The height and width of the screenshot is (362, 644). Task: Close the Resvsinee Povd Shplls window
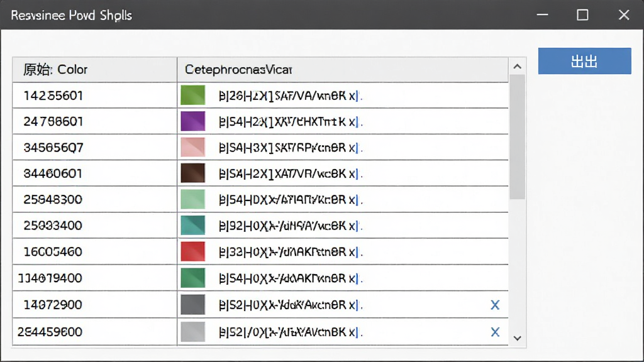coord(624,15)
